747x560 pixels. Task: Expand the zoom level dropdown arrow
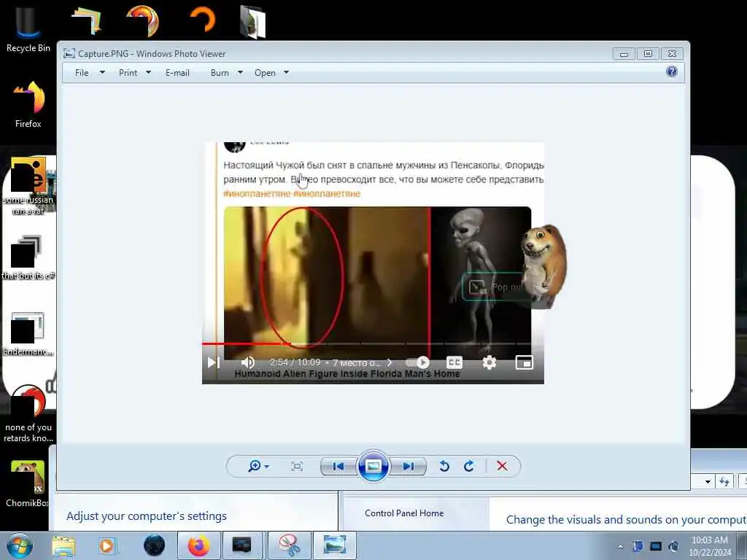click(267, 467)
